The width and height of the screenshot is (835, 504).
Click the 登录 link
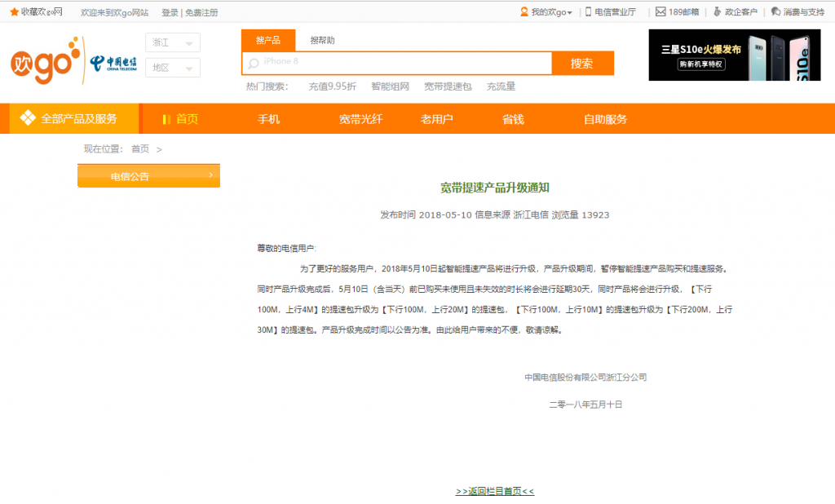(x=170, y=12)
